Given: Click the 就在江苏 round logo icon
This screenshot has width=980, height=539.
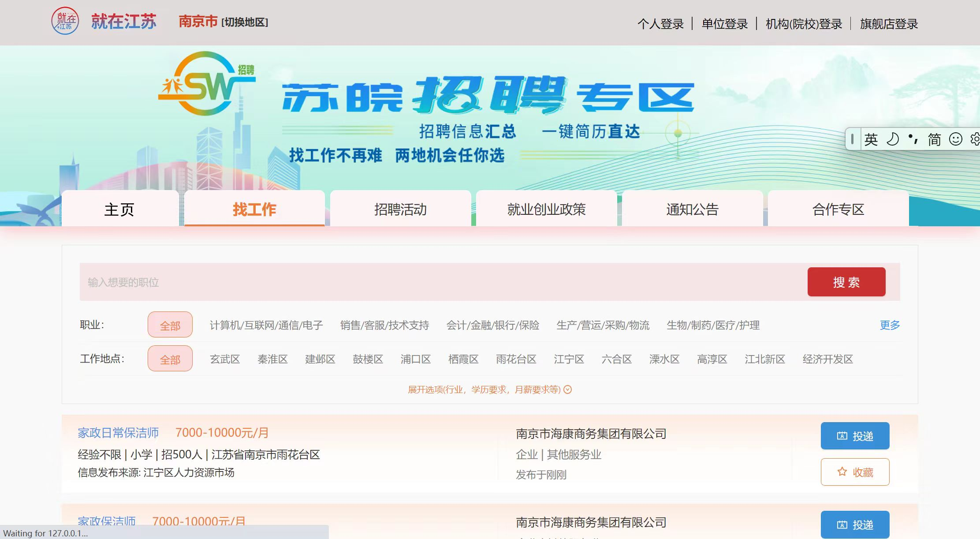Looking at the screenshot, I should (65, 21).
